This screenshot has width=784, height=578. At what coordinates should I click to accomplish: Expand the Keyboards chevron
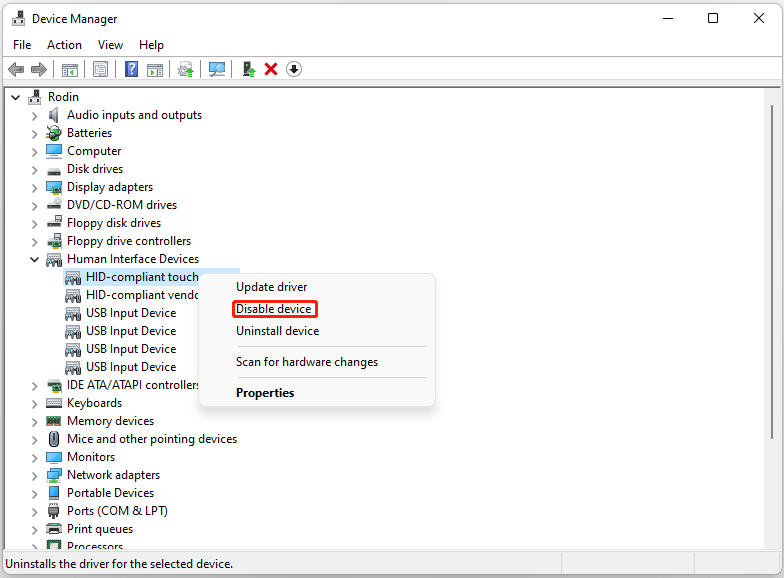coord(34,404)
